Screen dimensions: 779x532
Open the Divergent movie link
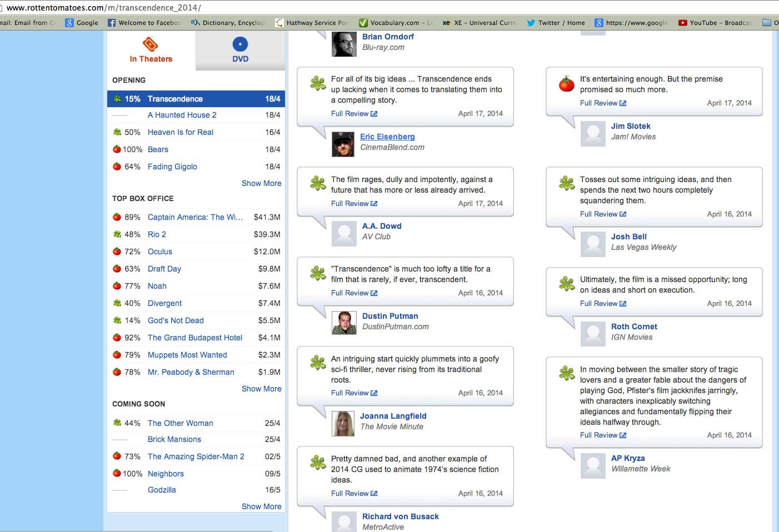pyautogui.click(x=164, y=303)
